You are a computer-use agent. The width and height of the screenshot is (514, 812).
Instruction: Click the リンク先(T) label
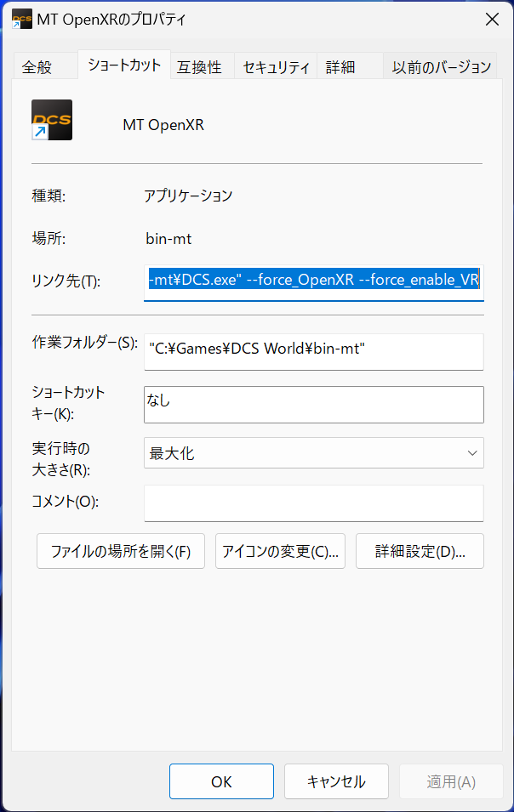(x=66, y=281)
